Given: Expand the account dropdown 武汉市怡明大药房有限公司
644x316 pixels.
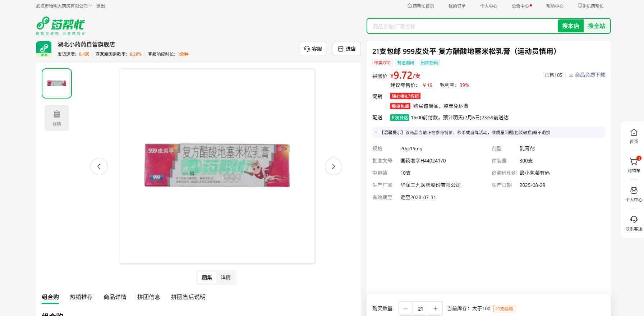Looking at the screenshot, I should point(64,6).
